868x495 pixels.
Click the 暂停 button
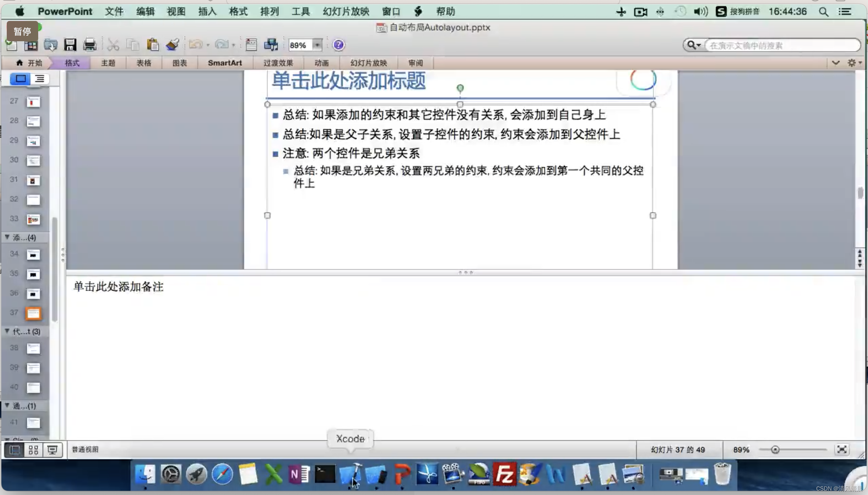(22, 31)
